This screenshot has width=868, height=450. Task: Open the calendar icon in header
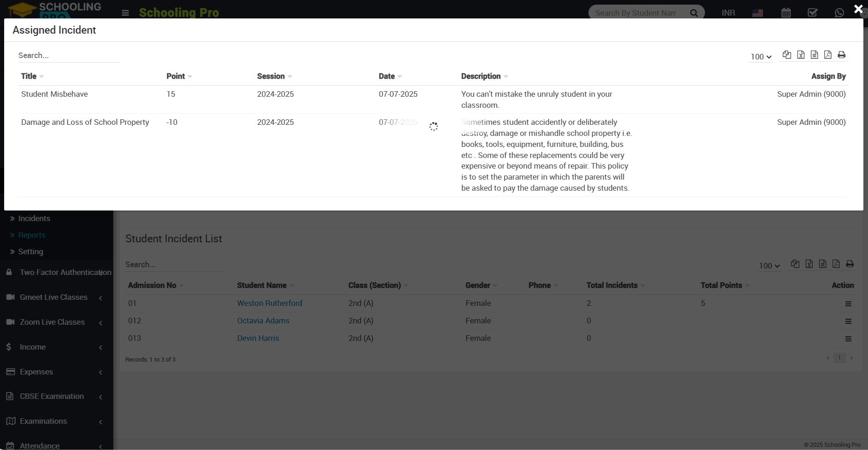[x=786, y=13]
